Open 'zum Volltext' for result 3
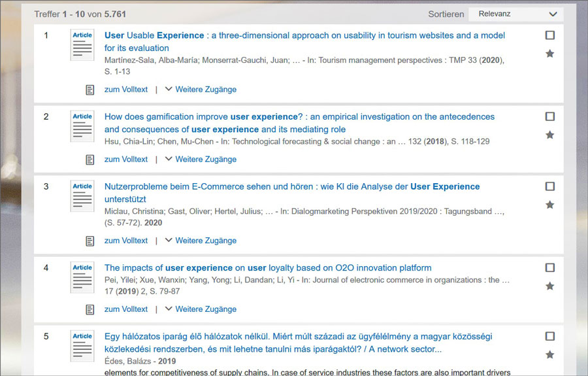 click(126, 241)
